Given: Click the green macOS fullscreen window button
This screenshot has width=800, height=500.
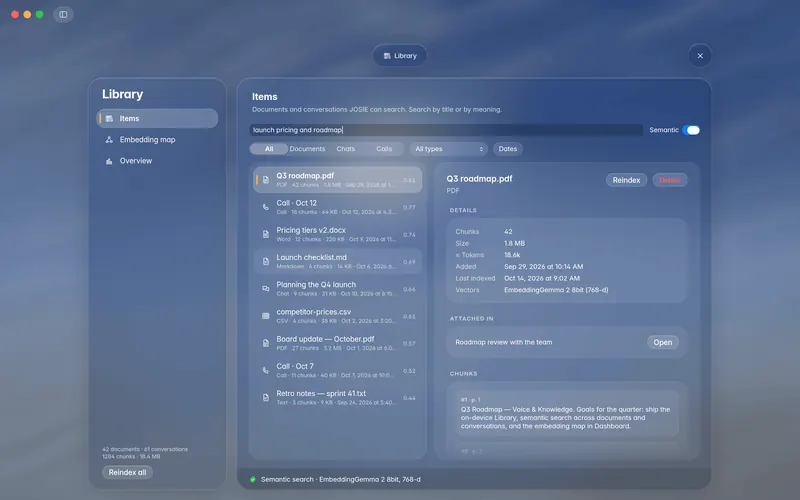Looking at the screenshot, I should click(x=39, y=14).
